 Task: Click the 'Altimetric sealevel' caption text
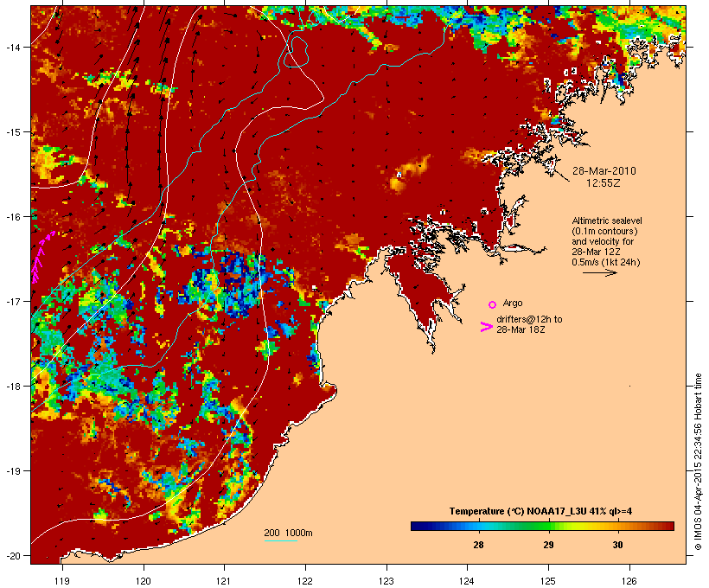(607, 220)
